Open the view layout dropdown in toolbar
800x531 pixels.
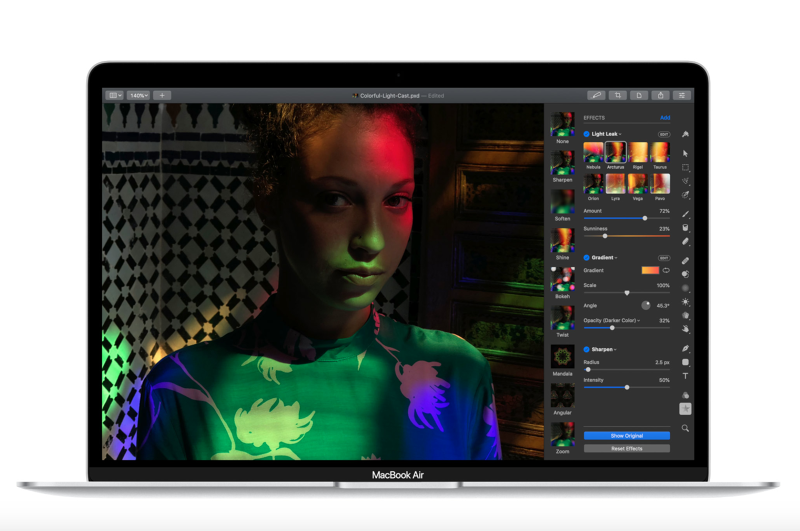[115, 96]
